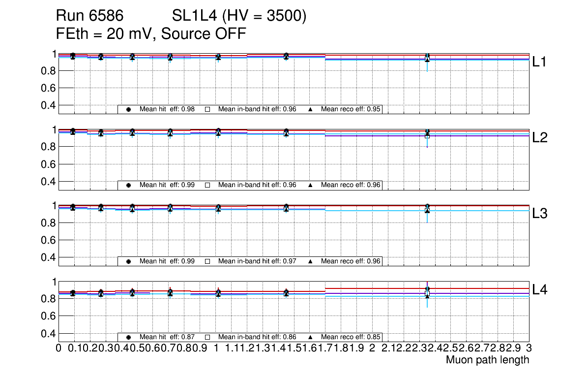Click 'Mean hit eff: 0.87' legend text
Image resolution: width=588 pixels, height=380 pixels.
pos(167,337)
